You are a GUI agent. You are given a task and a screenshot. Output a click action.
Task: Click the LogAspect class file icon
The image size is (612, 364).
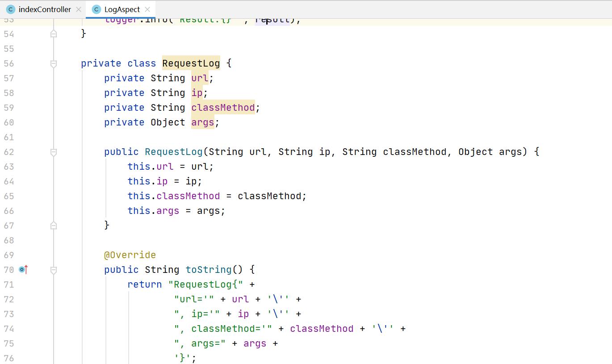coord(96,9)
